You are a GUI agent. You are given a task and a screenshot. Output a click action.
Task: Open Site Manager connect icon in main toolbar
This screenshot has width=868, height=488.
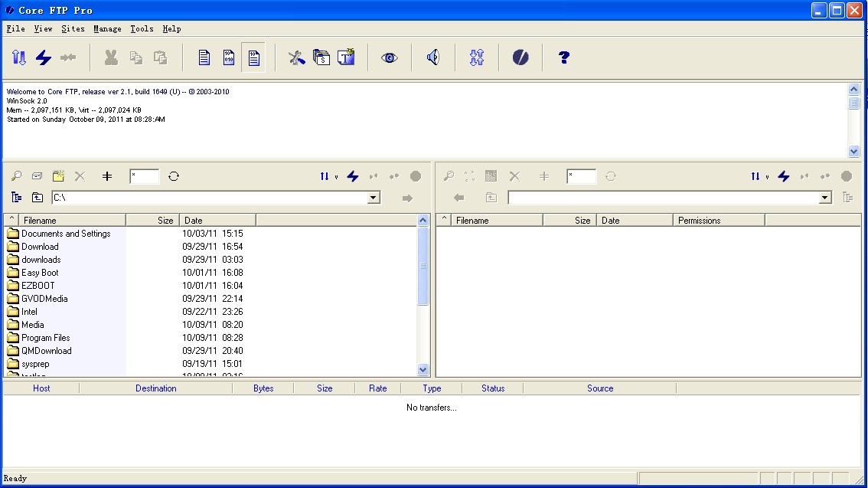pyautogui.click(x=19, y=57)
